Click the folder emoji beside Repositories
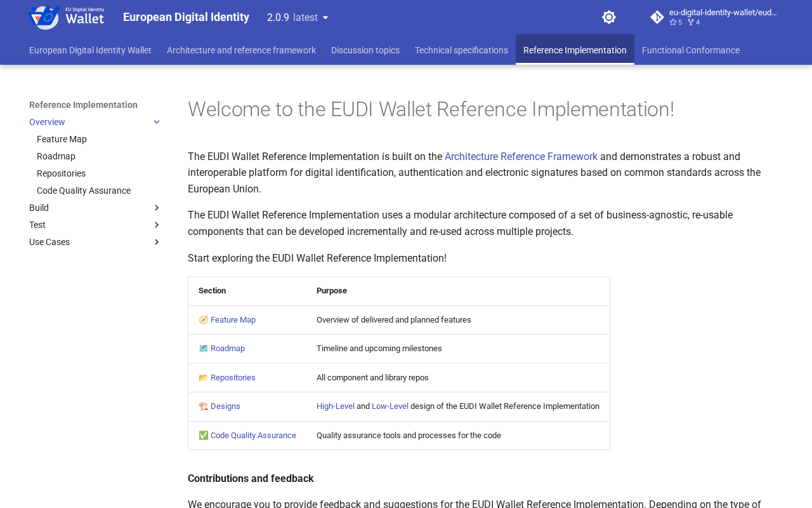This screenshot has width=812, height=508. (203, 378)
